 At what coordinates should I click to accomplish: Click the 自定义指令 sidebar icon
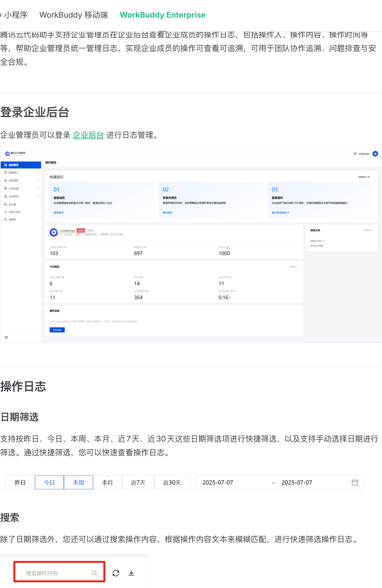pos(5,212)
